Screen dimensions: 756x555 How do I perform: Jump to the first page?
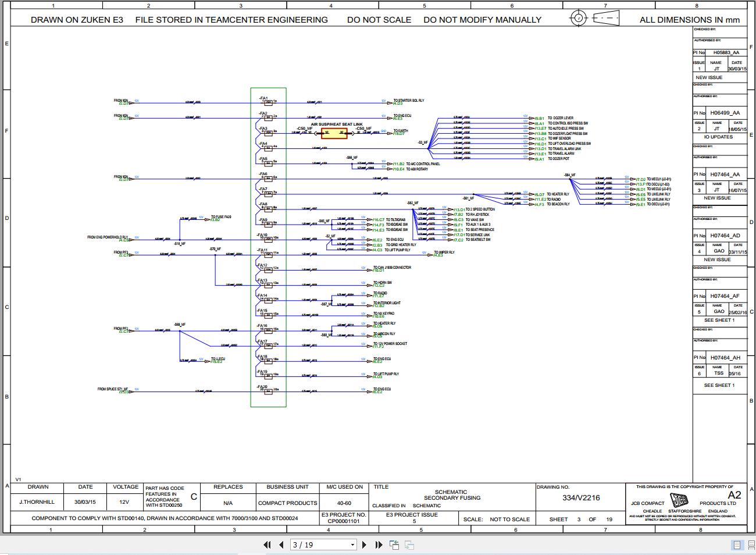pos(267,545)
